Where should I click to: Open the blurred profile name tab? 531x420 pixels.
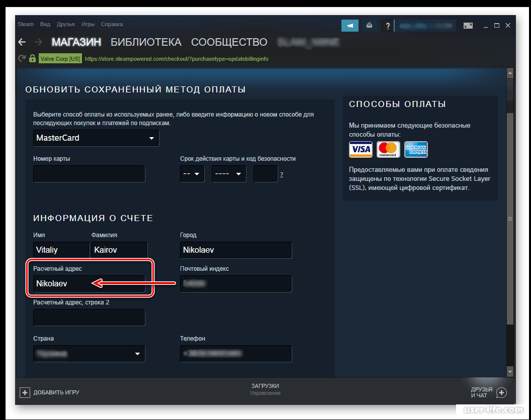pos(308,42)
